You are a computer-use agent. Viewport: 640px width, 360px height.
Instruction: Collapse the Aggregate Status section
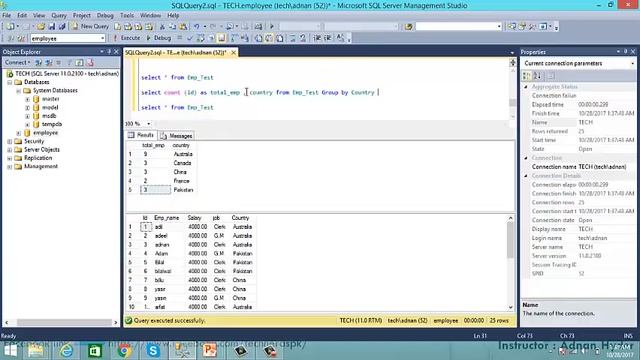point(526,87)
